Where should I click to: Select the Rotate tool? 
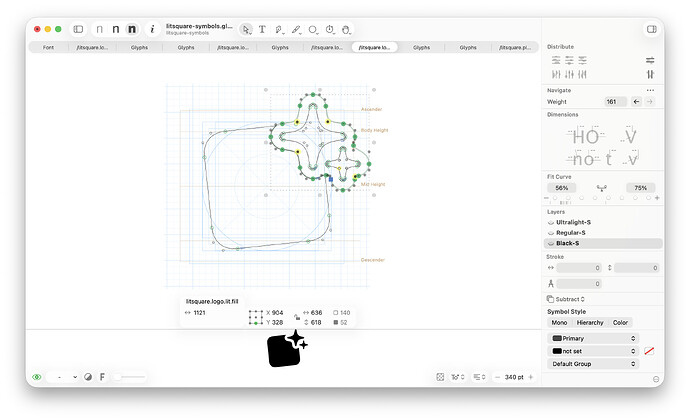330,29
